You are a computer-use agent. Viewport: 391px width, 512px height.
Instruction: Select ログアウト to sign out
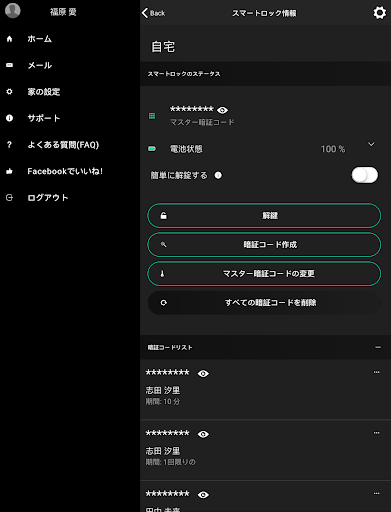(48, 198)
